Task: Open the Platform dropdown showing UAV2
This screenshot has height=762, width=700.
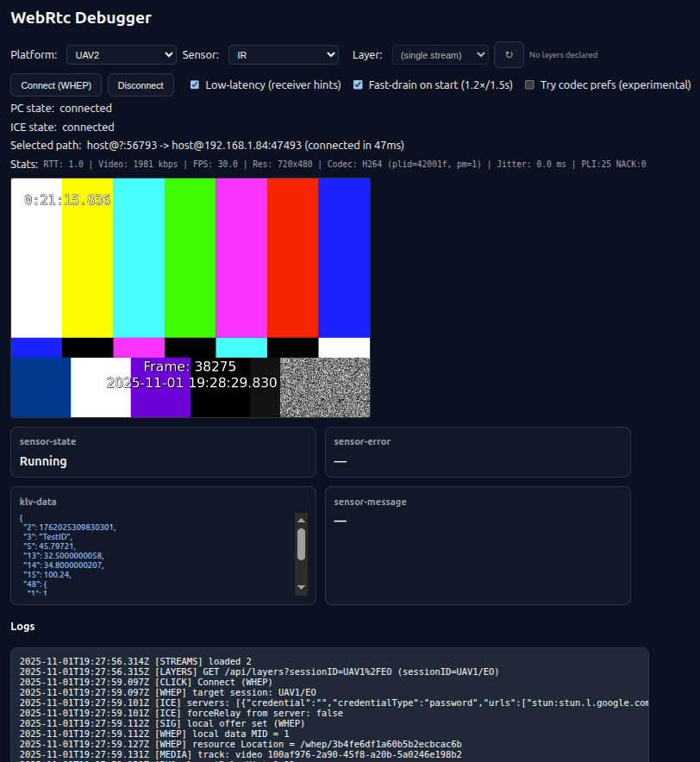Action: 121,54
